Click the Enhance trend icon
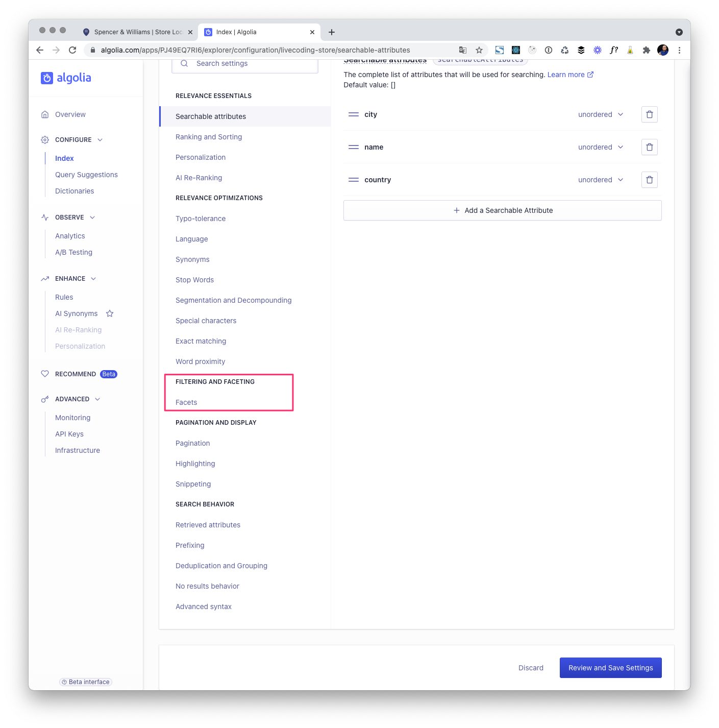The height and width of the screenshot is (728, 719). 45,279
